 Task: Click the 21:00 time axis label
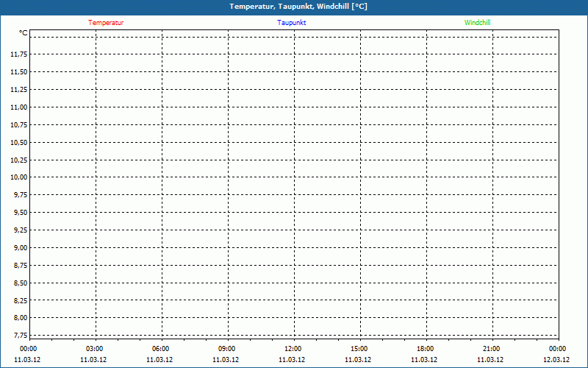tap(491, 349)
